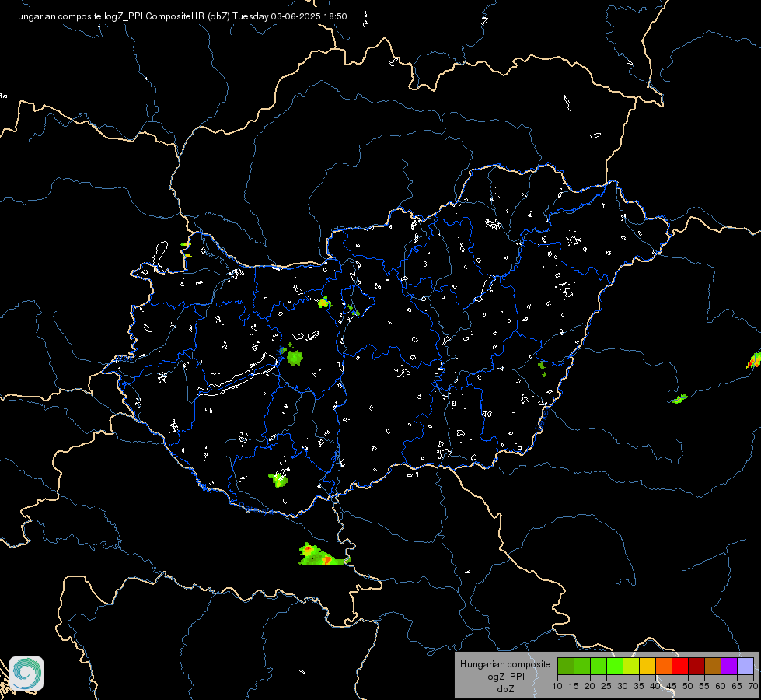Select the 50–55 dBZ dark red swatch
Screen dimensions: 761x700
696,667
